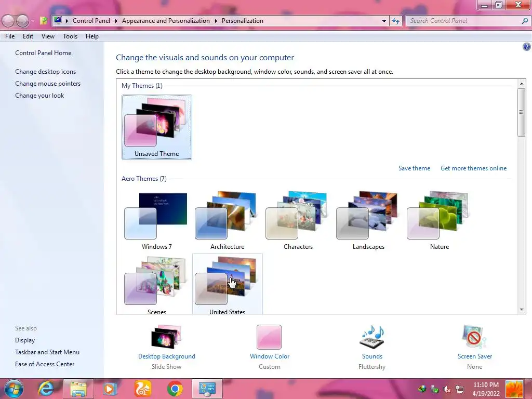Expand arrow after Appearance and Personalization breadcrumb

pos(216,21)
